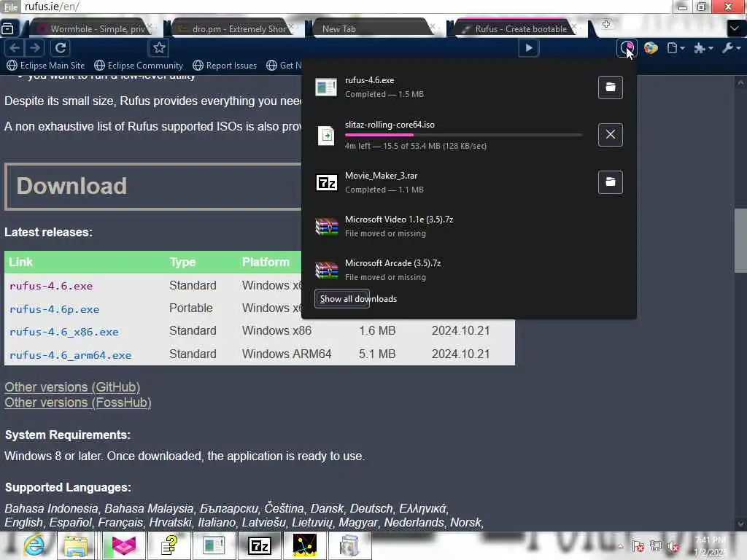Screen dimensions: 747x560
Task: Toggle the downloads panel icon
Action: click(x=627, y=48)
